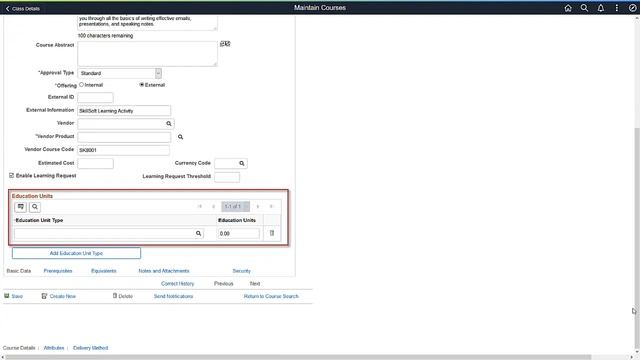Open the actions menu (three dots)

tap(616, 8)
